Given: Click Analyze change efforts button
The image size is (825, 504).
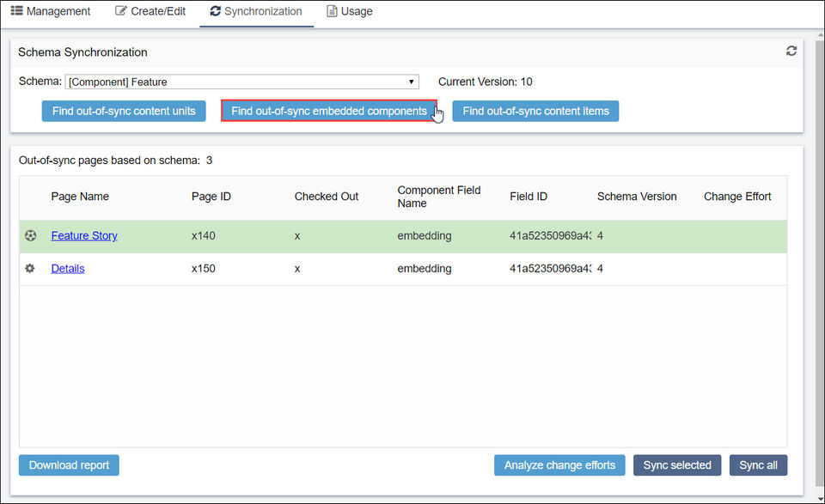Looking at the screenshot, I should pos(559,465).
